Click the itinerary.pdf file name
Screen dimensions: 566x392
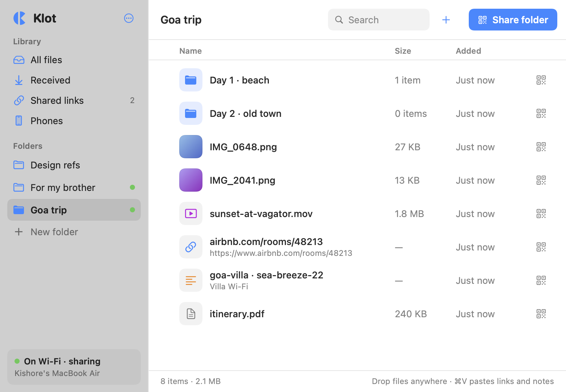point(237,314)
